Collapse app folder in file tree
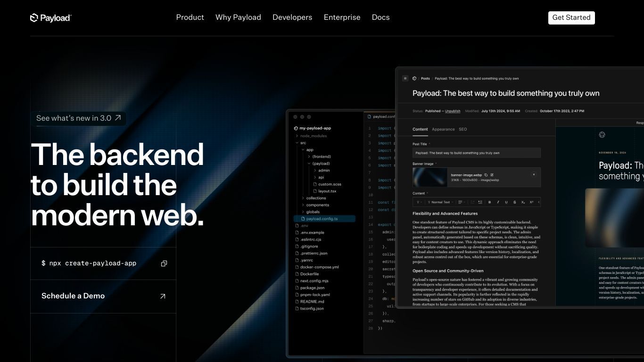Viewport: 644px width, 362px height. pos(303,150)
